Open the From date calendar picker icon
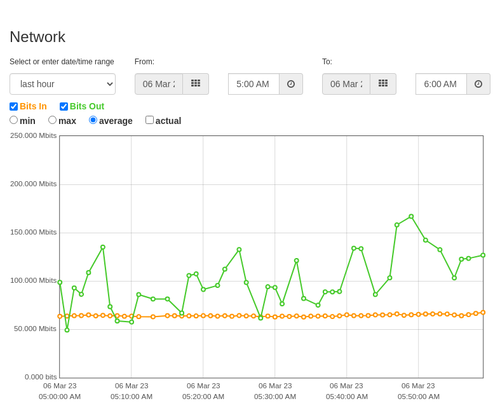Image resolution: width=500 pixels, height=403 pixels. pyautogui.click(x=196, y=84)
